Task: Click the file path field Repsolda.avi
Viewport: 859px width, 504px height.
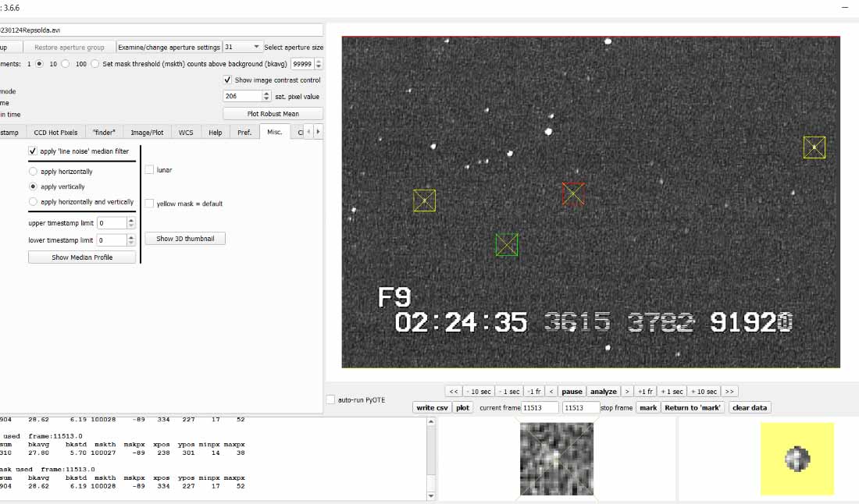Action: click(161, 30)
